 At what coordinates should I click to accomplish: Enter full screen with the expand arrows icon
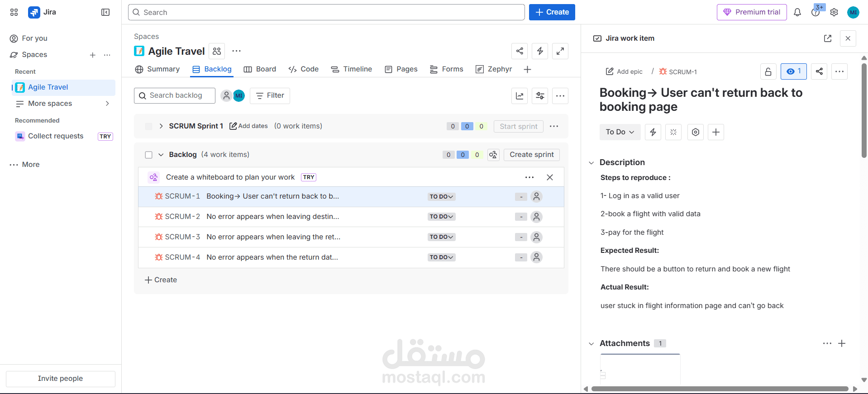(560, 51)
